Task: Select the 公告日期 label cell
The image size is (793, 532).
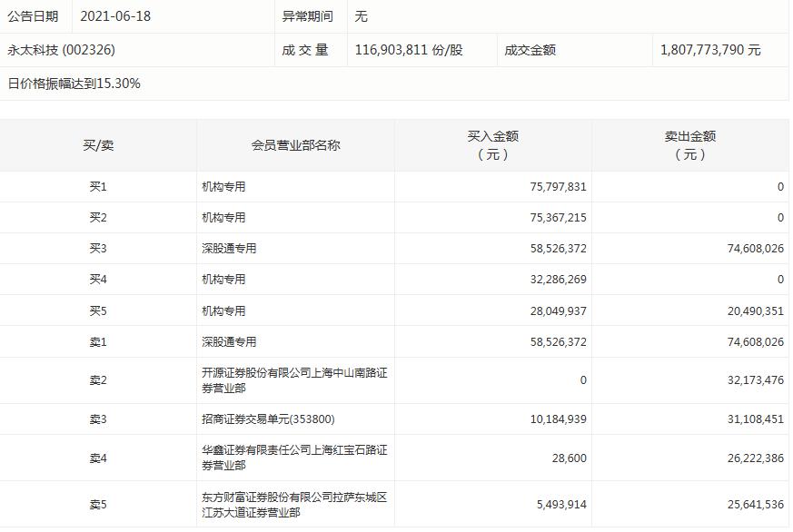Action: pos(33,16)
